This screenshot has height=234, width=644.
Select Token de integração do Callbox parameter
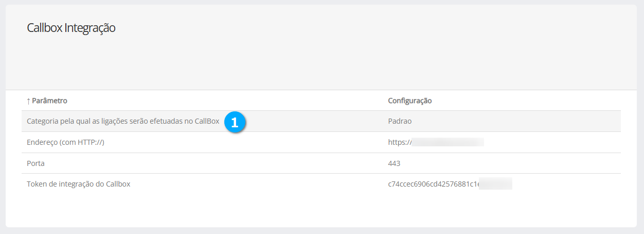click(x=78, y=184)
